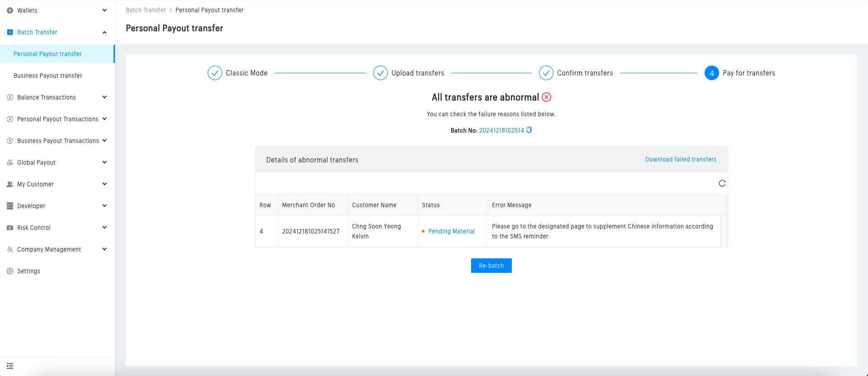
Task: Click Download failed transfers link
Action: click(681, 159)
